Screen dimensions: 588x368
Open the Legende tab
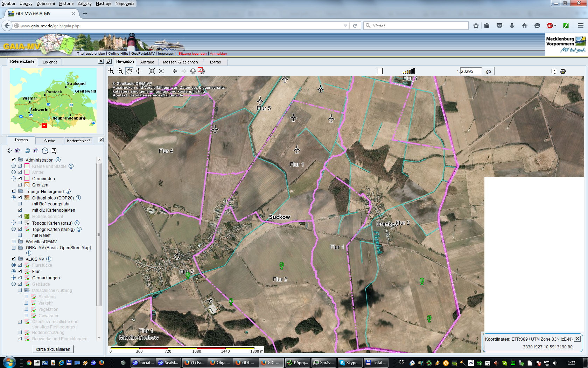(x=50, y=62)
